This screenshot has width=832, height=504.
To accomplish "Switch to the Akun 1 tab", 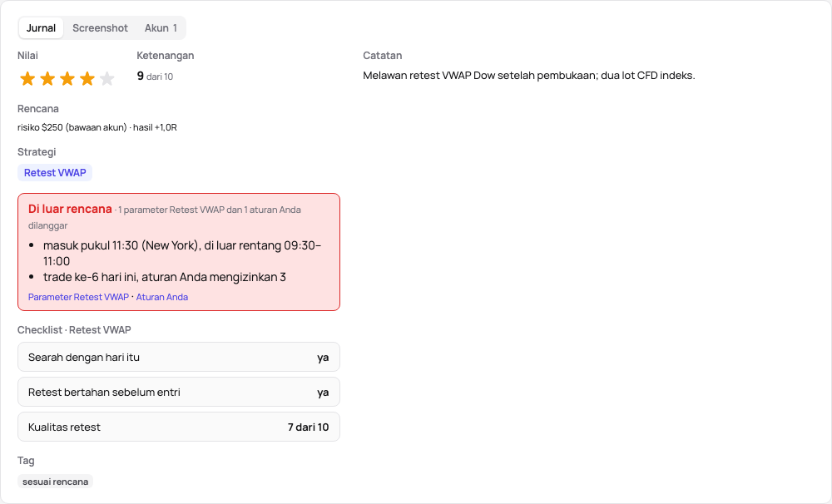I will (161, 28).
